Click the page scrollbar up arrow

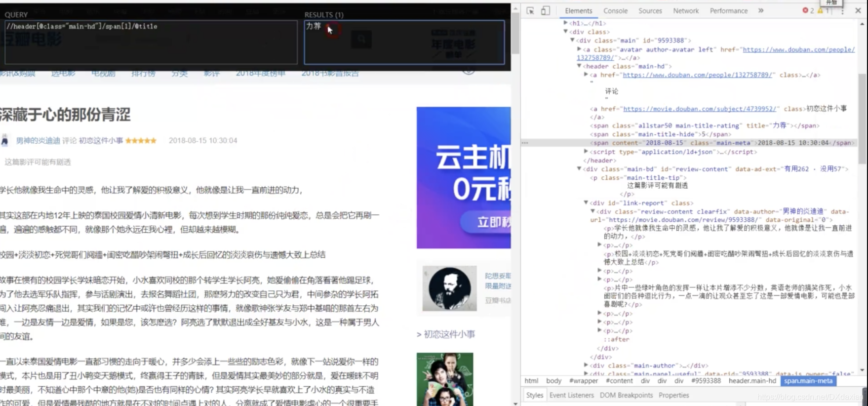click(x=515, y=8)
